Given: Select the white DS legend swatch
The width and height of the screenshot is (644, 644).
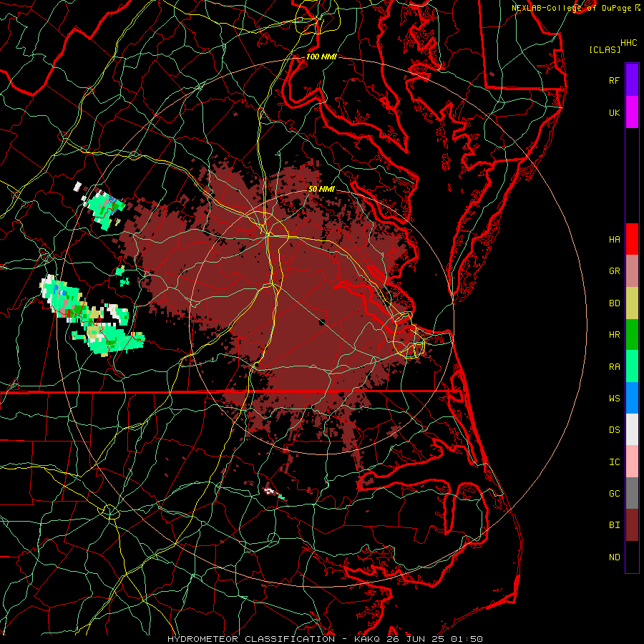Looking at the screenshot, I should [632, 429].
